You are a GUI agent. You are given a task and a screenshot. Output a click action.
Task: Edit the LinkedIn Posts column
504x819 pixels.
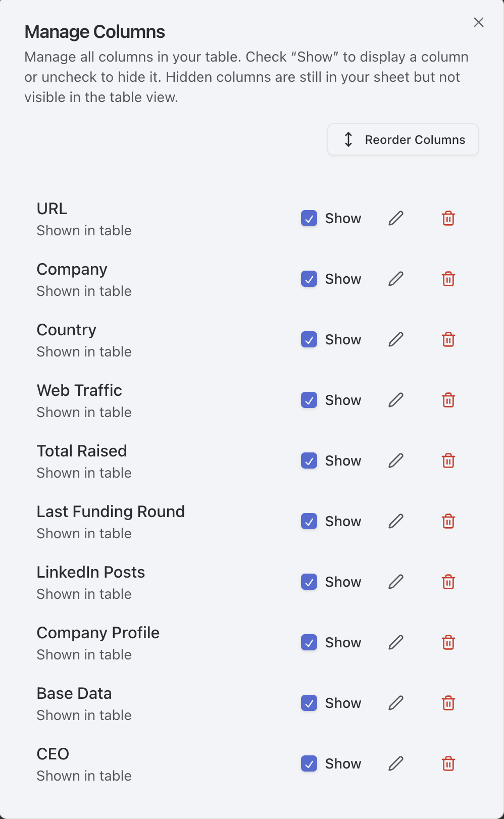396,582
